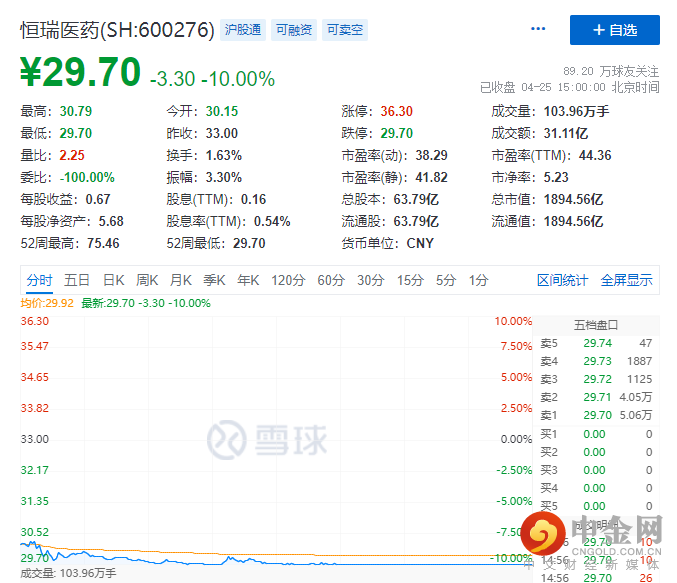
Task: Click the 可融资 tag
Action: click(x=294, y=30)
